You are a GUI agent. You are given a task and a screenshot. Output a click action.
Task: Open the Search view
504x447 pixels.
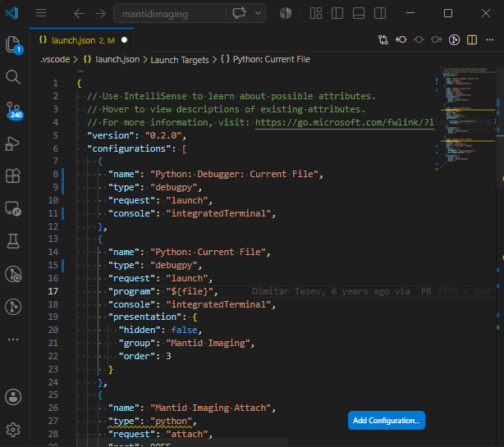pyautogui.click(x=13, y=77)
